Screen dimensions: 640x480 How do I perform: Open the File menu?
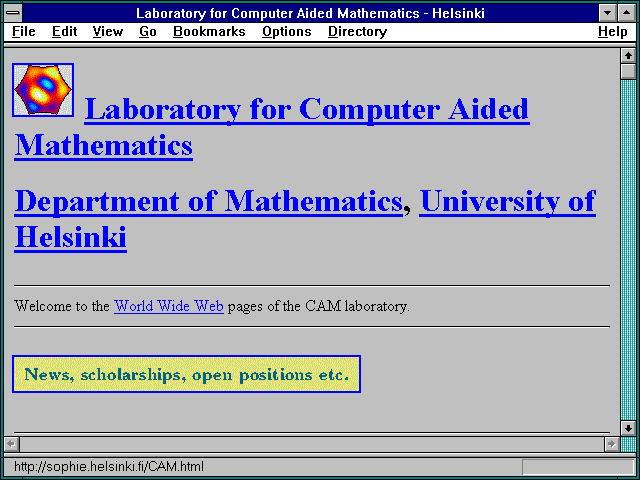point(24,31)
